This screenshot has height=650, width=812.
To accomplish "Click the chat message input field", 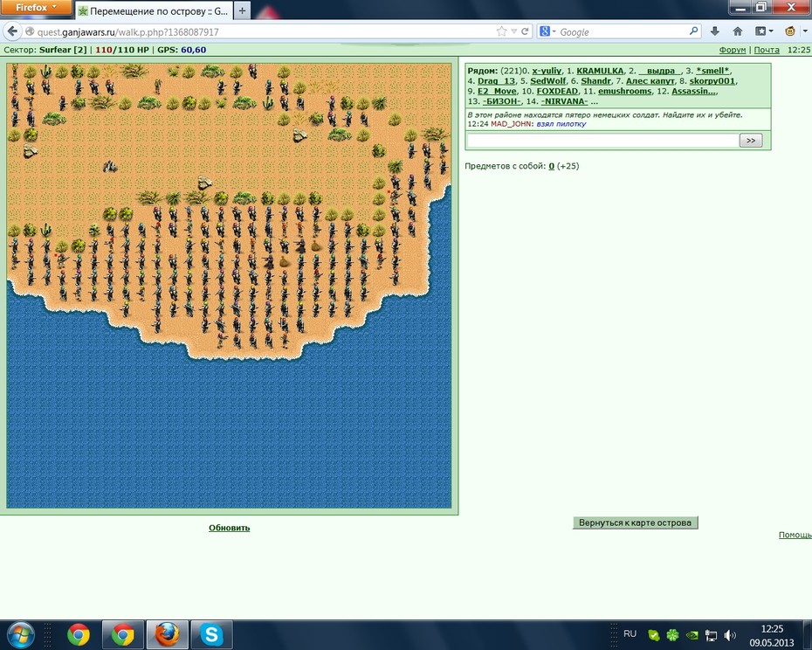I will pos(602,141).
